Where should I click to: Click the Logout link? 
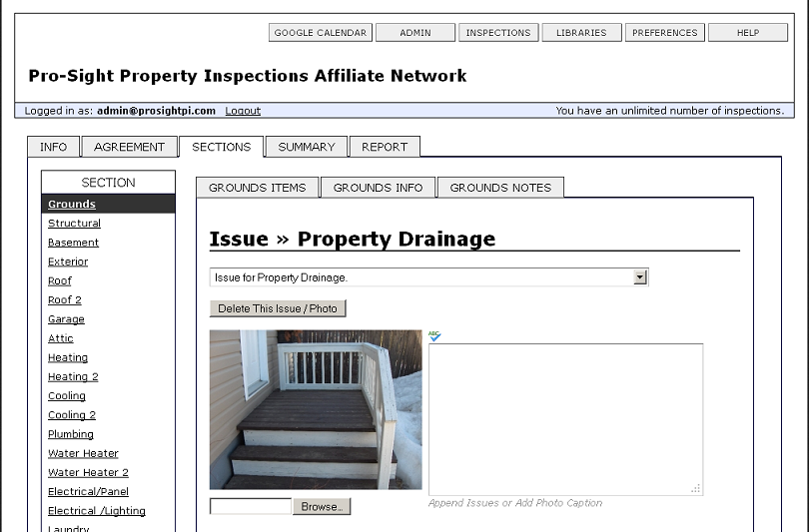click(243, 111)
